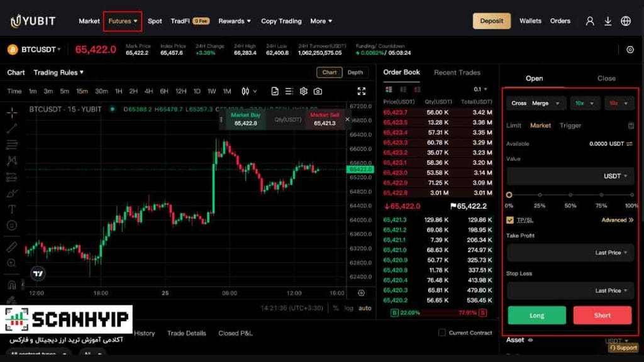Expand the Rewards menu
This screenshot has height=362, width=644.
click(235, 21)
